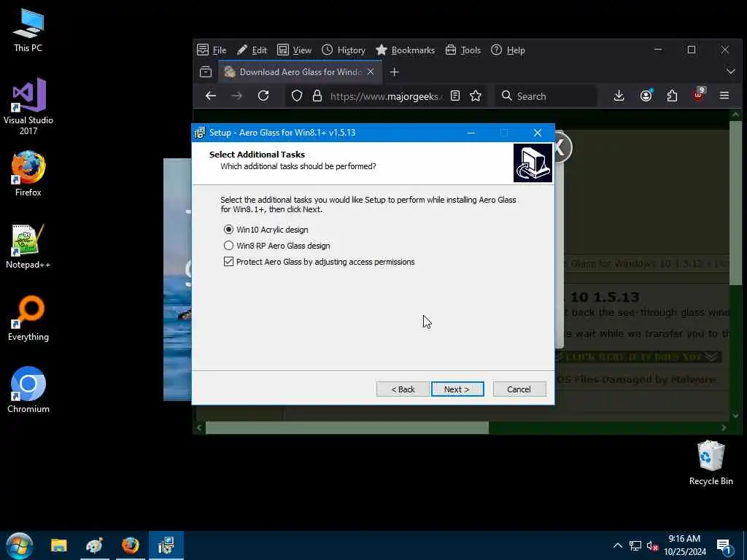The width and height of the screenshot is (747, 560).
Task: Click the site padlock icon
Action: coord(317,96)
